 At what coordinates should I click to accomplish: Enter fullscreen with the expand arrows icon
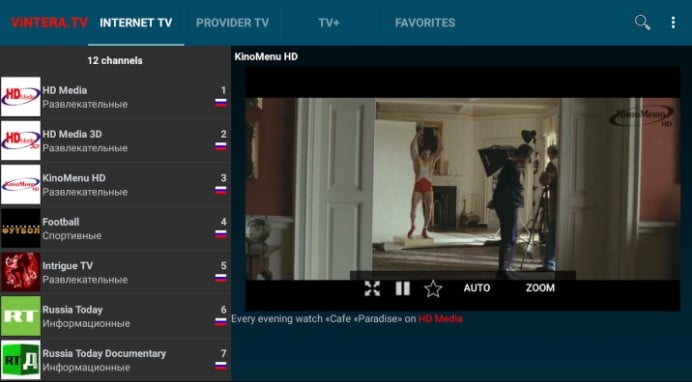click(x=372, y=288)
